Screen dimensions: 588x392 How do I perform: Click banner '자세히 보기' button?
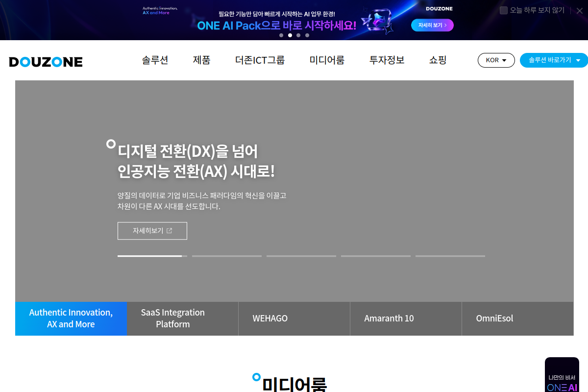tap(432, 25)
